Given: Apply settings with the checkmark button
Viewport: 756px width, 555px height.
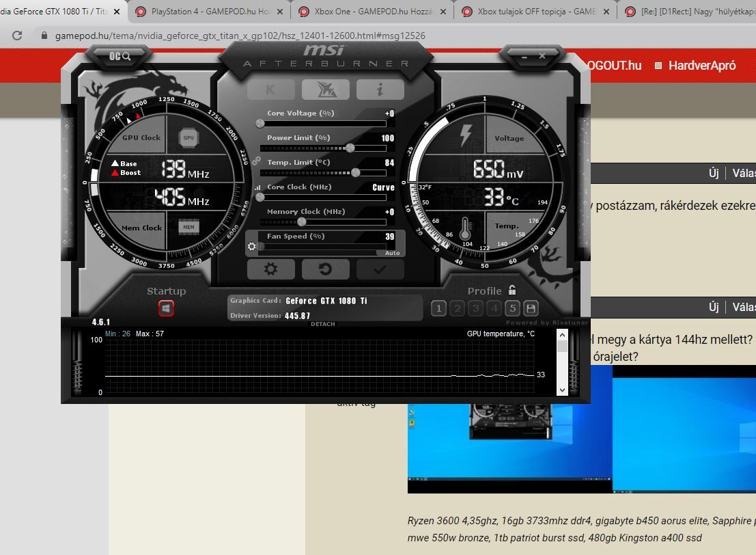Looking at the screenshot, I should (380, 269).
